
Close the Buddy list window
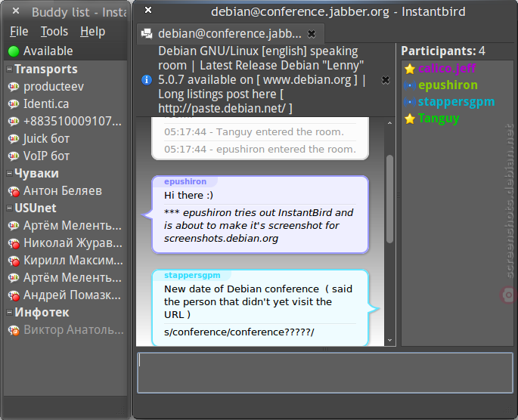16,11
